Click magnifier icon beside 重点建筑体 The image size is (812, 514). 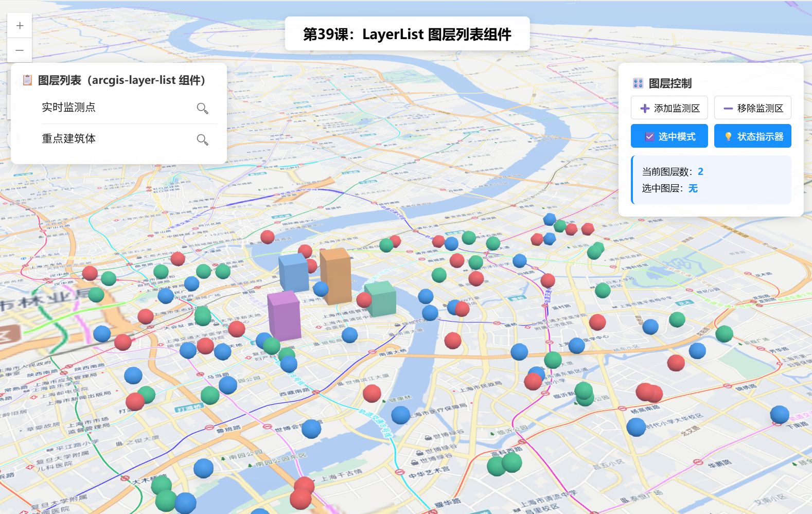point(202,139)
